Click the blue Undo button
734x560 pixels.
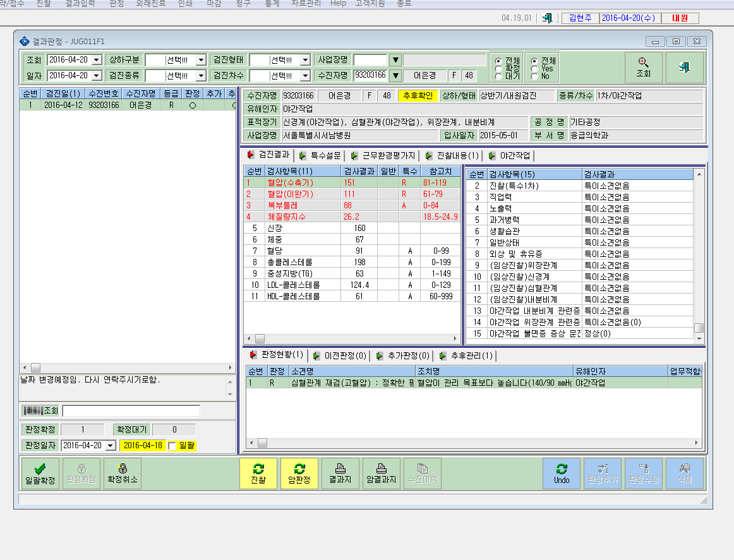[x=562, y=474]
